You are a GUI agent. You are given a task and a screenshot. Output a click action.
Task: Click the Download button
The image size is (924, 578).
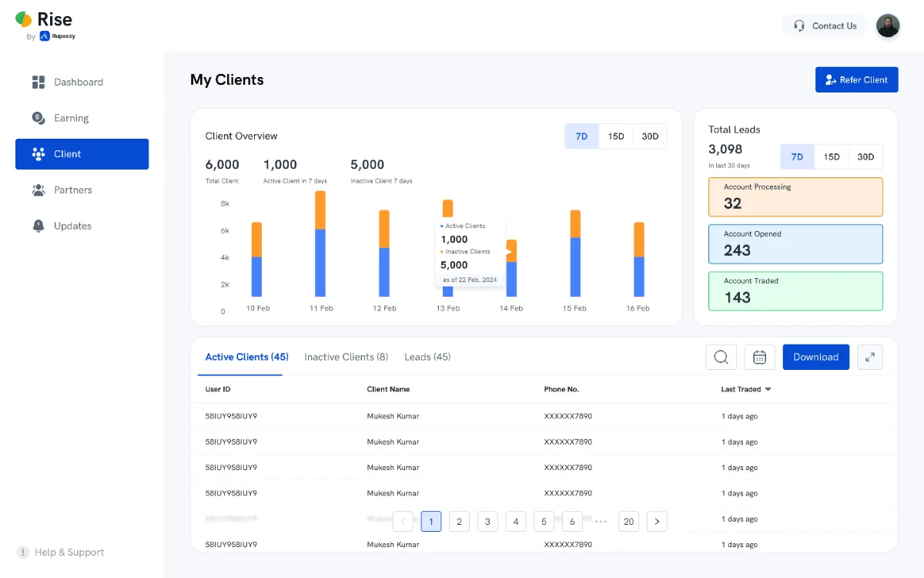pyautogui.click(x=815, y=357)
